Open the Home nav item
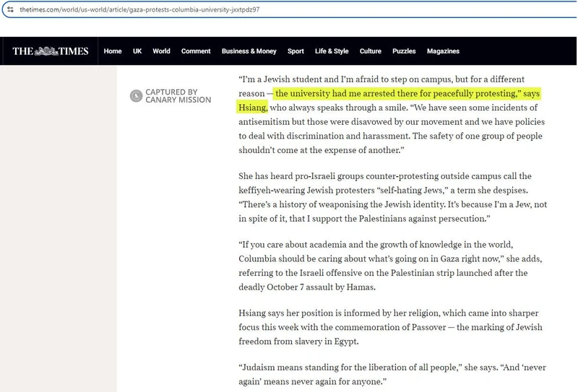 tap(113, 51)
